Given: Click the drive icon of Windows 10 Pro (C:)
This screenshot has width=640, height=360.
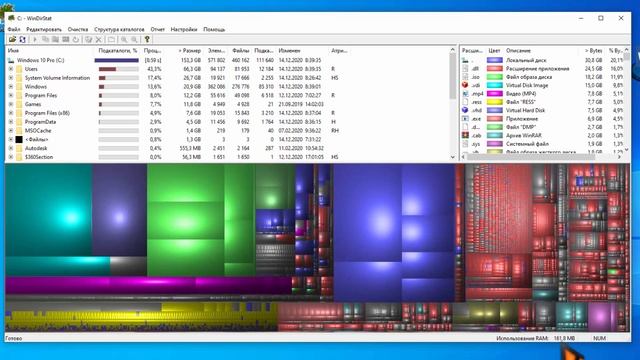Looking at the screenshot, I should point(11,60).
